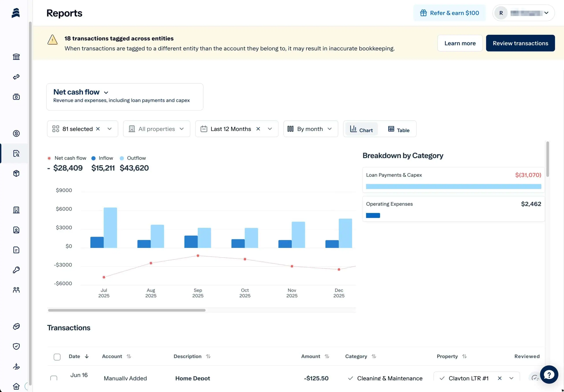Sort transactions by Property column
Viewport: 564px width, 392px height.
(452, 356)
